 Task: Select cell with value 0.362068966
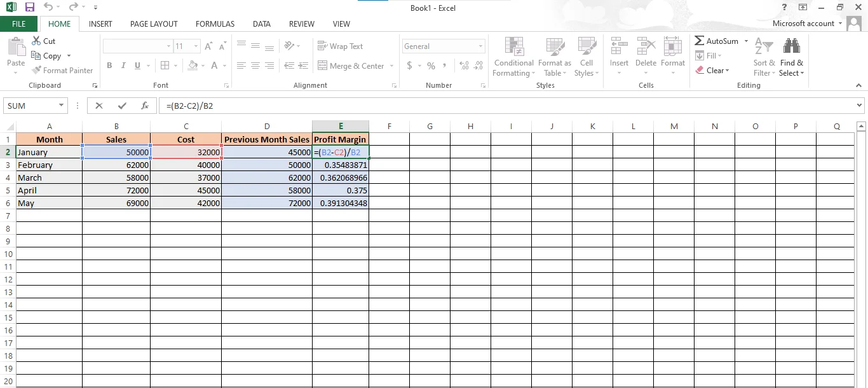coord(341,177)
